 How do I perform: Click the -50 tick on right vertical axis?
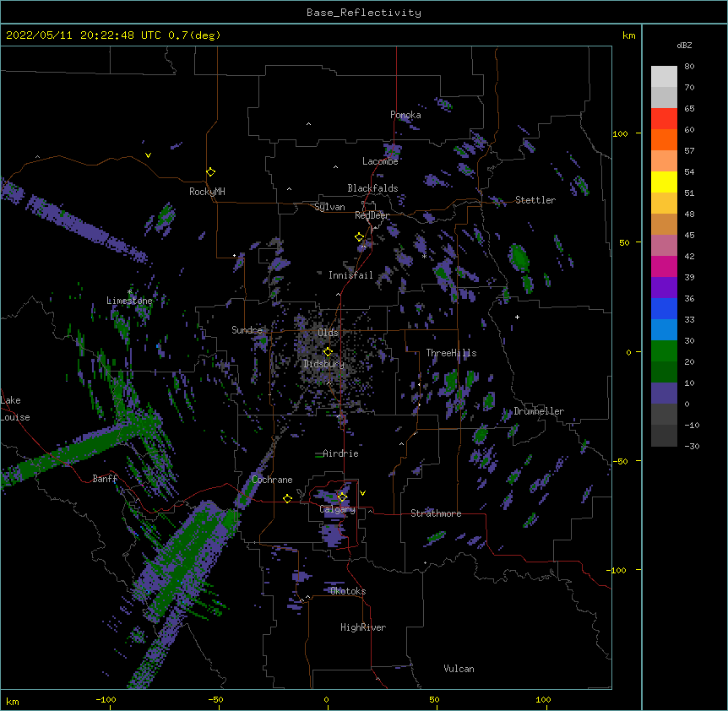[x=620, y=461]
